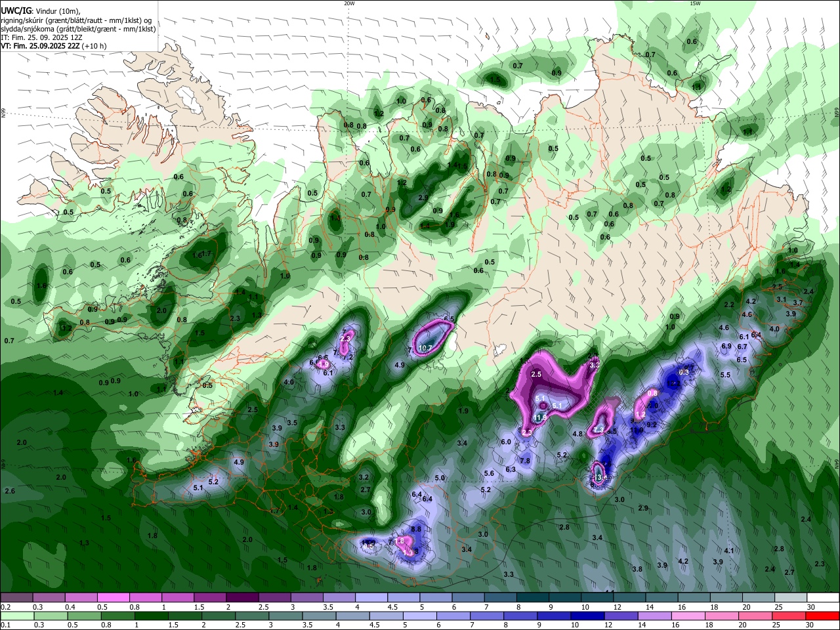Pick dark green 1 swatch in rain legend
This screenshot has height=630, width=840.
click(151, 616)
